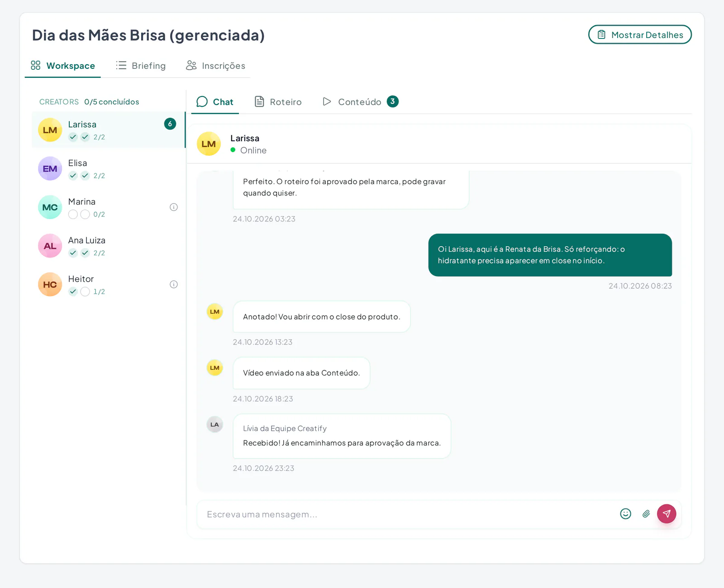Send the message with paper-plane button

pyautogui.click(x=667, y=514)
